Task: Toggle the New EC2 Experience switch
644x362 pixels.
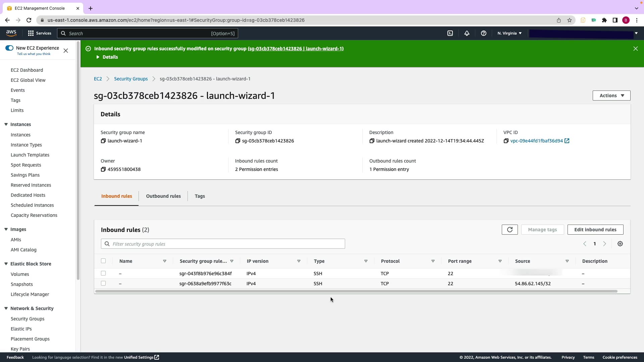Action: [x=9, y=48]
